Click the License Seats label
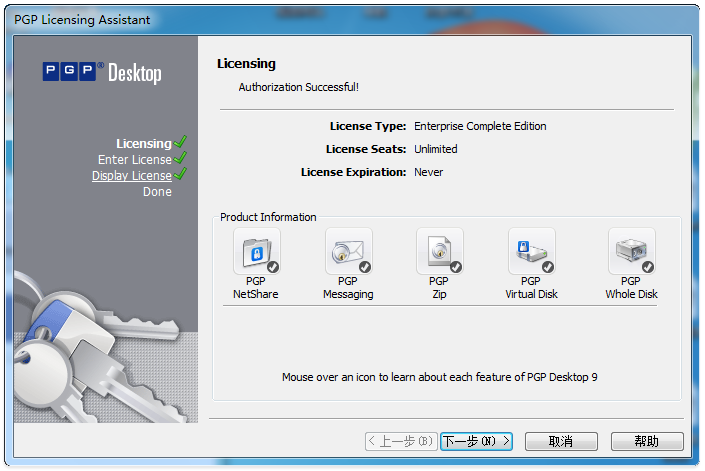The width and height of the screenshot is (705, 471). pyautogui.click(x=366, y=149)
